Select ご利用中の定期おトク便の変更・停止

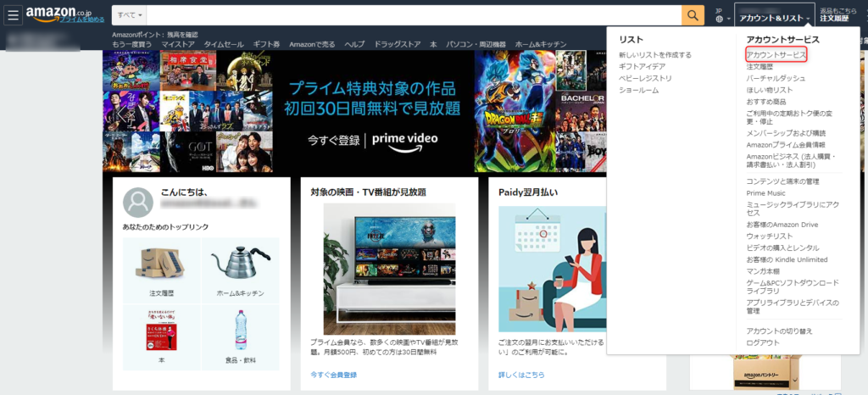pyautogui.click(x=789, y=117)
